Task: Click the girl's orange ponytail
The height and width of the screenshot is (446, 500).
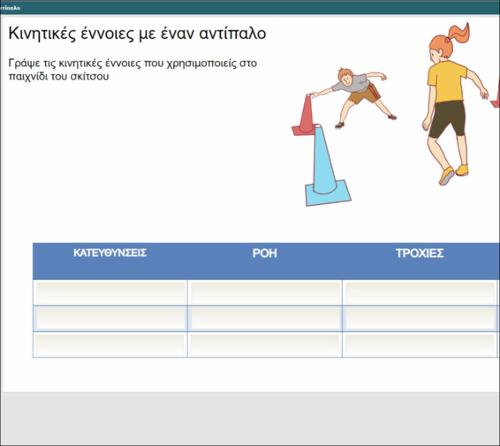Action: (459, 33)
